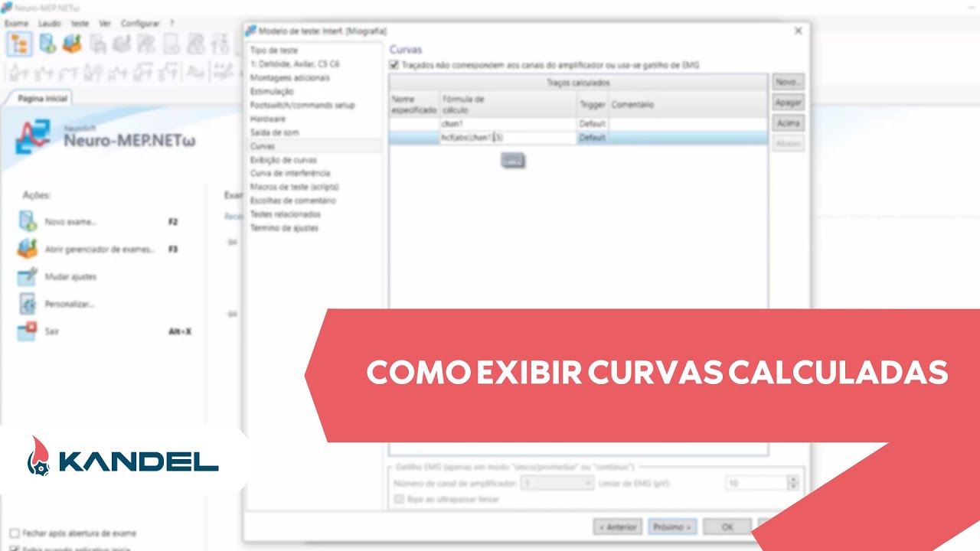Screen dimensions: 980x551
Task: Toggle the Bipe ao ultrapassar limiar checkbox
Action: [x=399, y=499]
